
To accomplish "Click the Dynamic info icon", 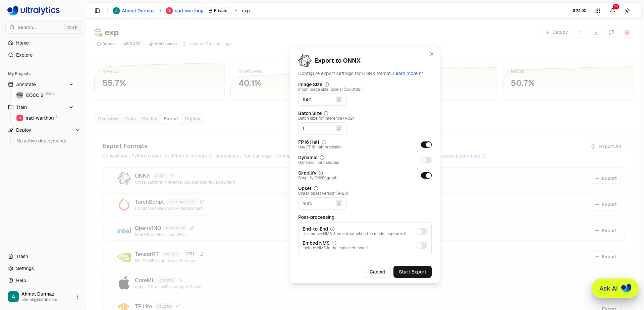I will tap(322, 158).
